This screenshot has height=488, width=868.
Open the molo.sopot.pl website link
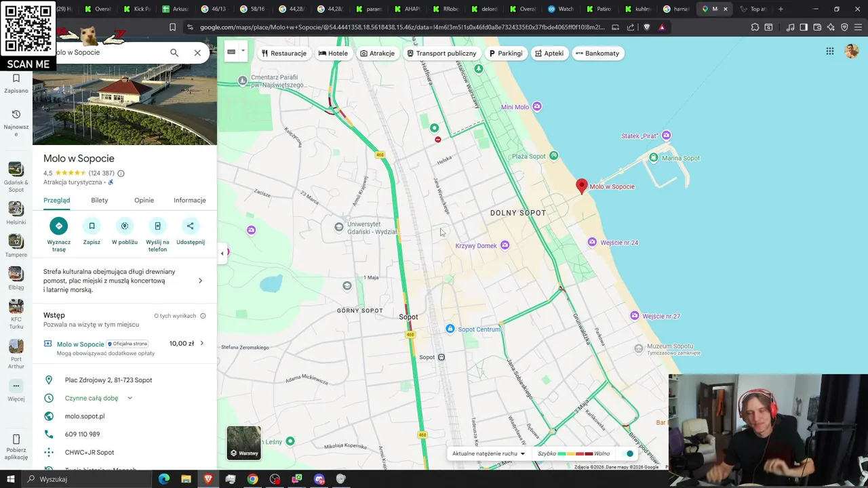tap(85, 416)
